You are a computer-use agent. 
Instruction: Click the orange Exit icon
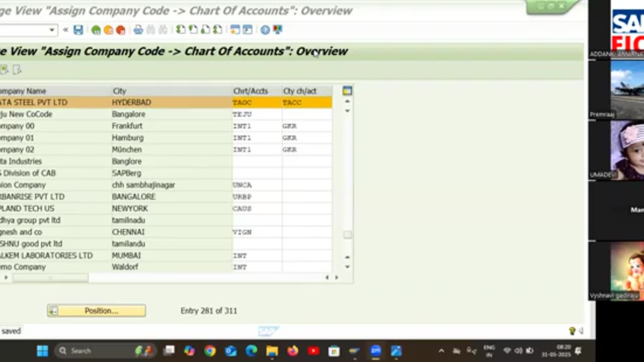pos(108,30)
